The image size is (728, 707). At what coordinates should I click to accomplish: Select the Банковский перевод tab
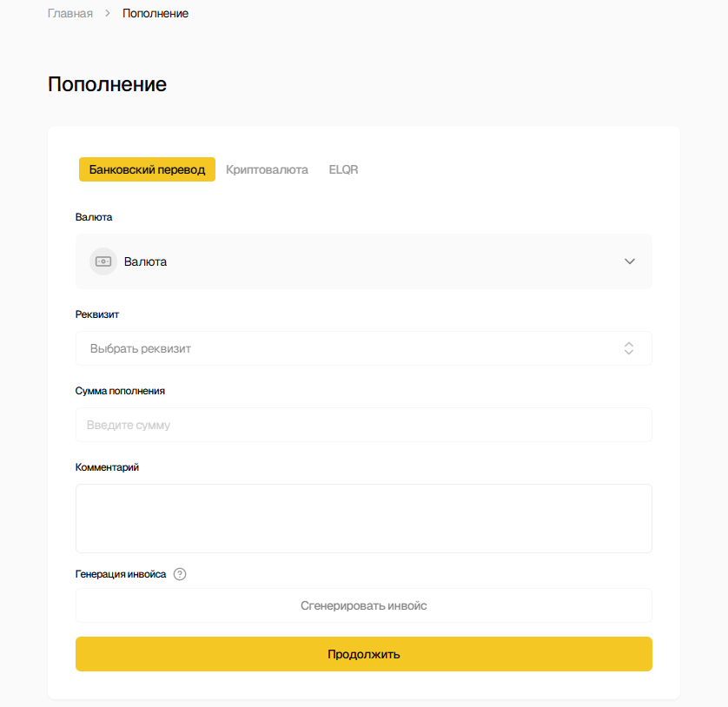(147, 169)
